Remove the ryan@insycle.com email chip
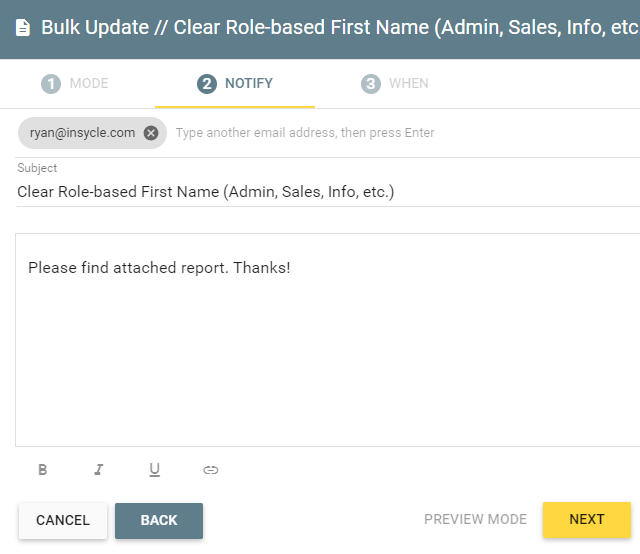This screenshot has width=640, height=554. 151,133
